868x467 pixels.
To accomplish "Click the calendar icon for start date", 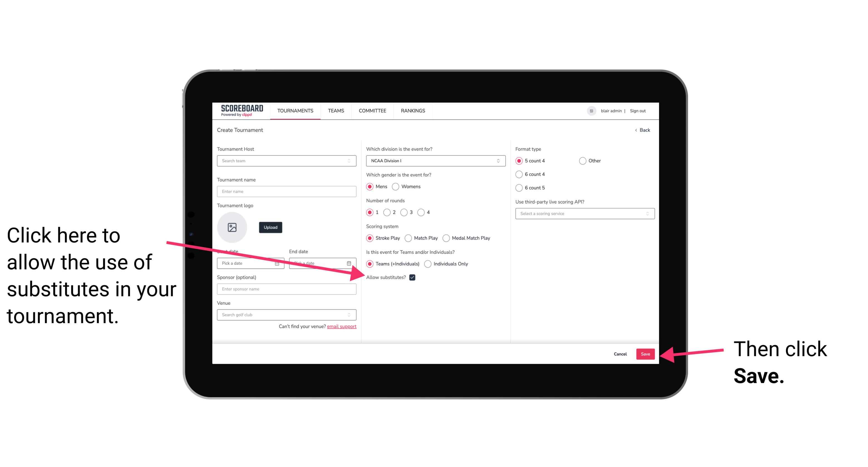I will coord(278,263).
